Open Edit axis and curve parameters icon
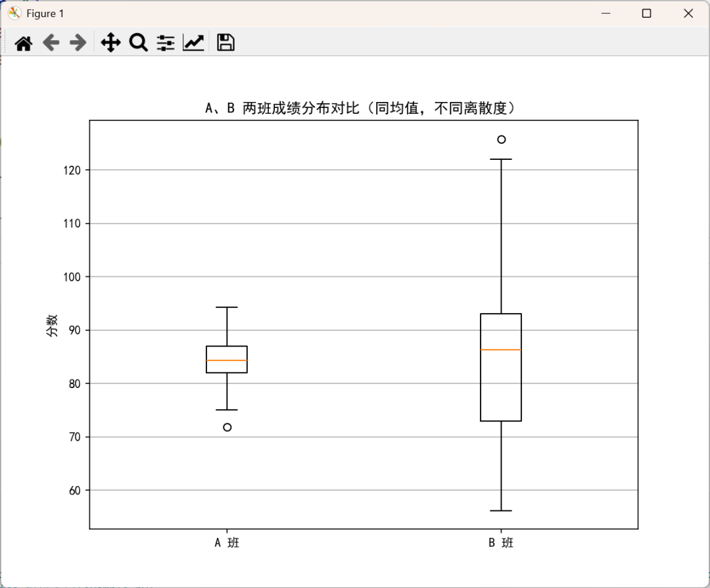This screenshot has height=588, width=710. pyautogui.click(x=193, y=43)
